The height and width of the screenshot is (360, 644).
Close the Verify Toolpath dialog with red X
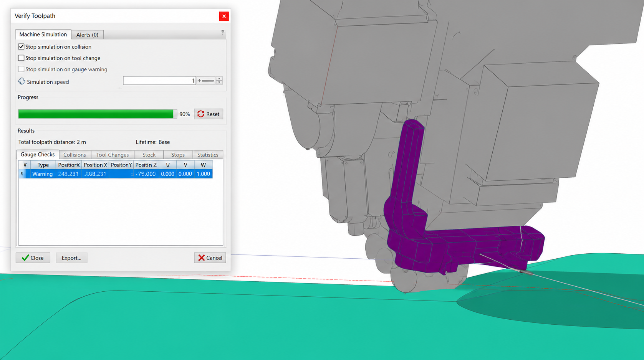pyautogui.click(x=224, y=16)
